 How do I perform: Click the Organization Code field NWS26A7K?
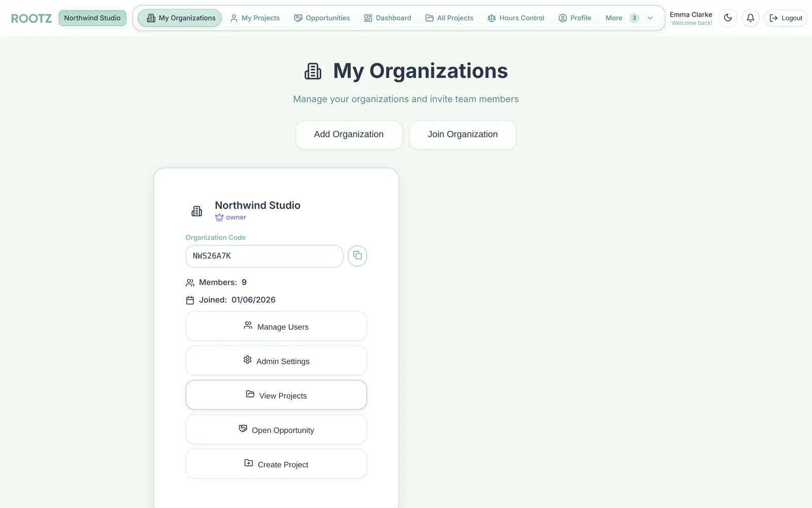coord(264,256)
